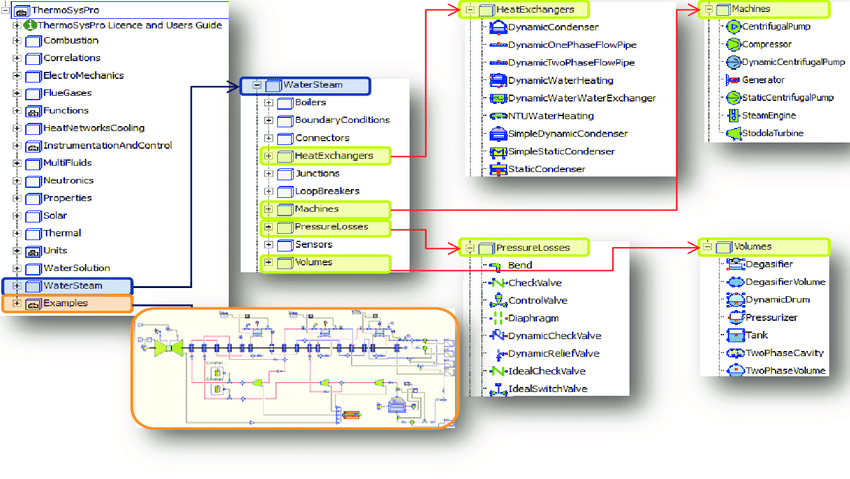Click the Licence and Users Guide info icon
Viewport: 850px width, 479px height.
click(x=30, y=25)
